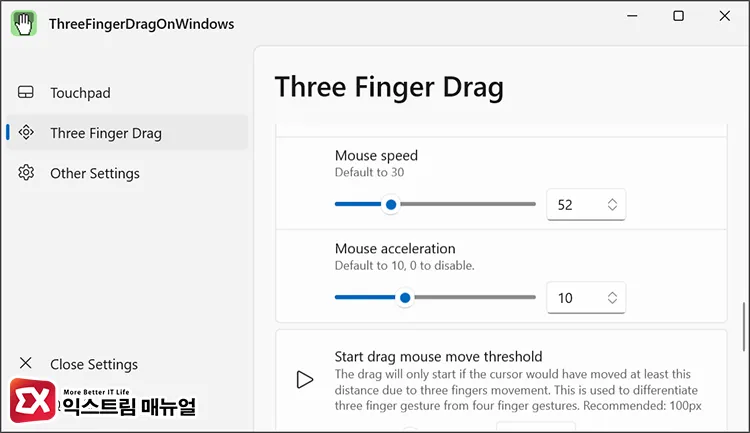Click the ThreeFingerDragOnWindows hand app icon
The image size is (750, 433).
[x=24, y=23]
